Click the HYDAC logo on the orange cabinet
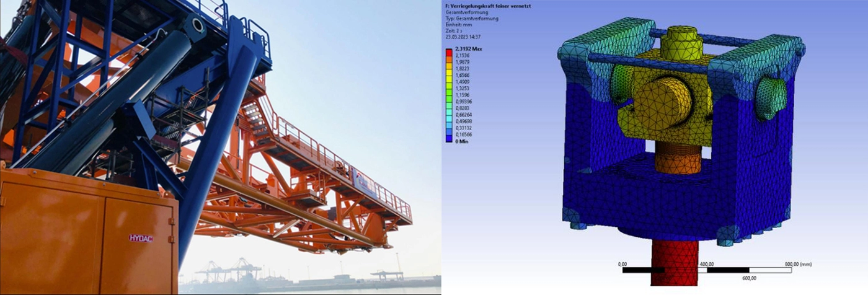 [141, 237]
